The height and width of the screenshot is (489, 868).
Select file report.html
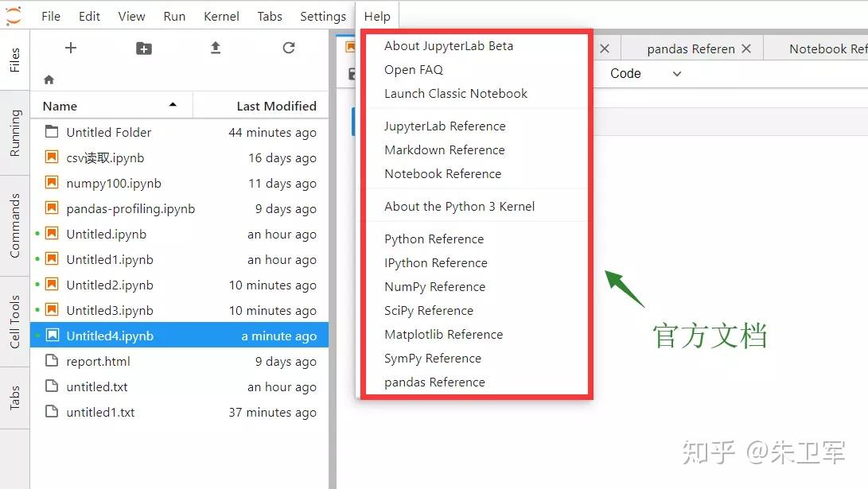180,361
